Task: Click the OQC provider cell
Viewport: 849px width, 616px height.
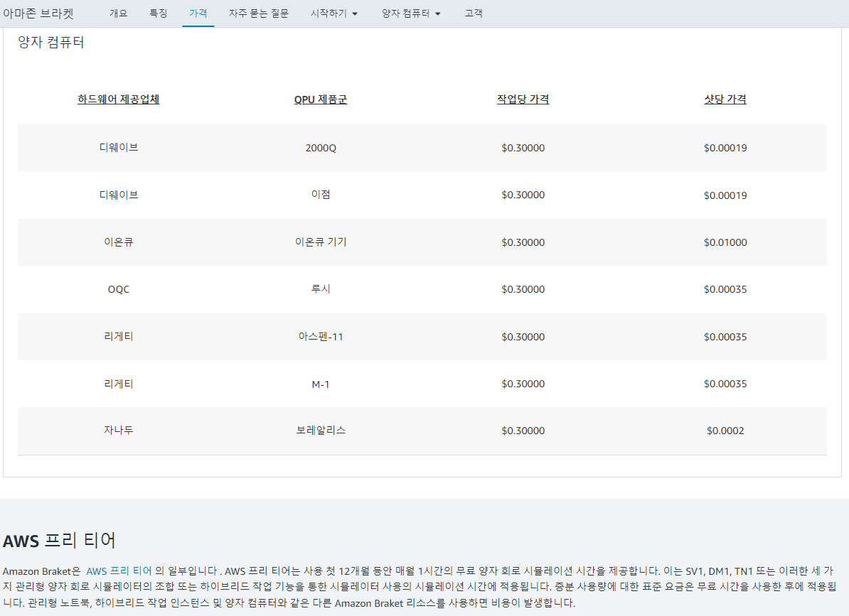Action: coord(119,289)
